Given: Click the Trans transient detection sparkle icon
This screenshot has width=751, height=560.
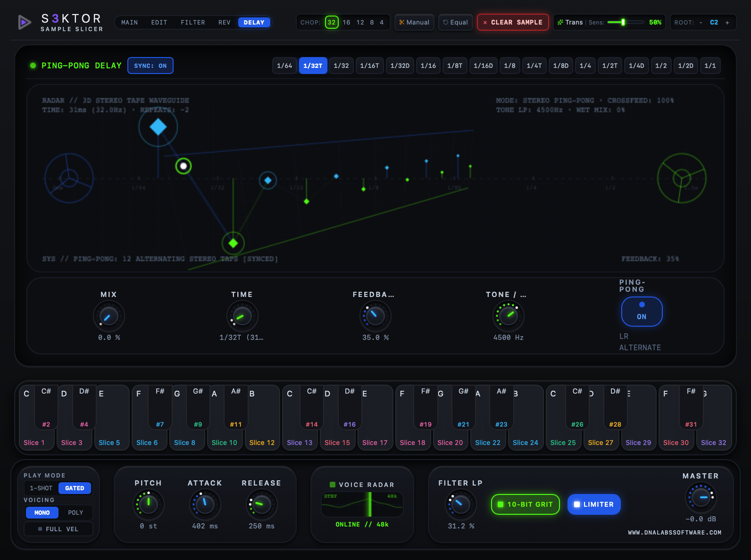Looking at the screenshot, I should 560,22.
